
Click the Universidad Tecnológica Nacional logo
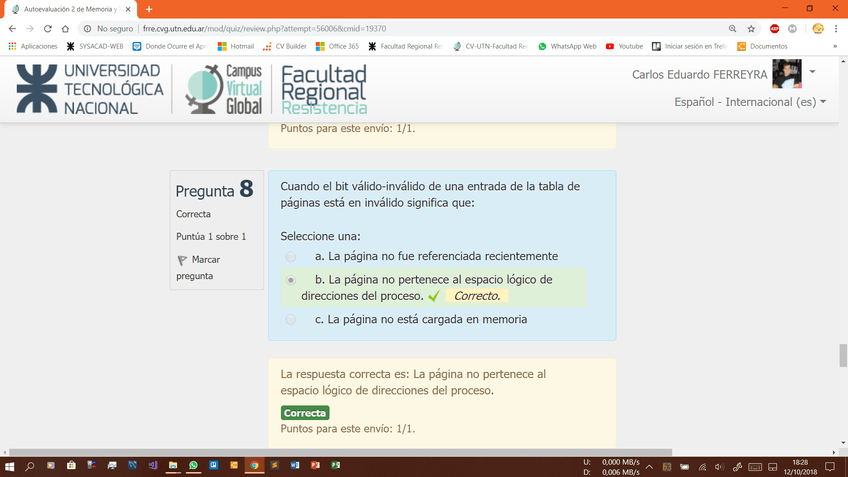pos(89,89)
